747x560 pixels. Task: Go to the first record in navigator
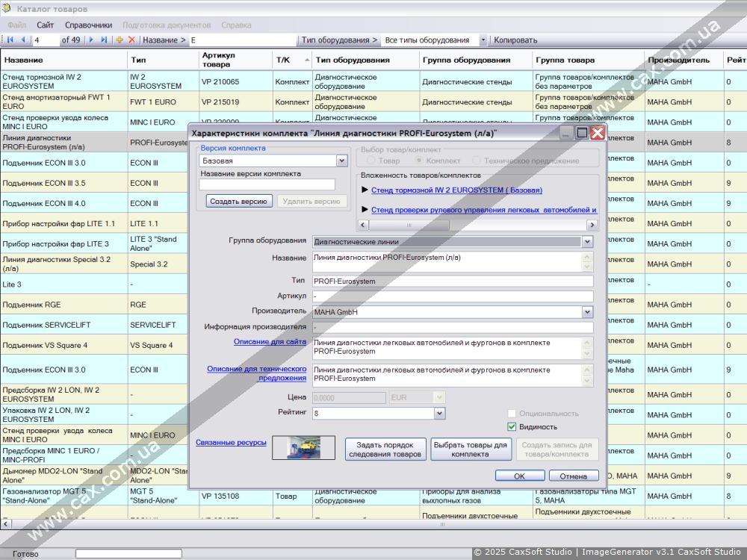(x=10, y=40)
